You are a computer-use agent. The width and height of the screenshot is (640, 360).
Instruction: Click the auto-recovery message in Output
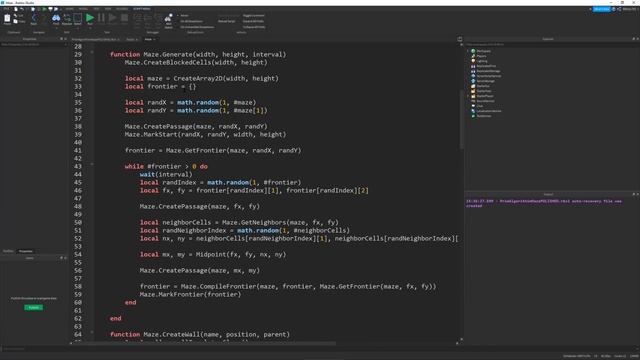(x=544, y=203)
